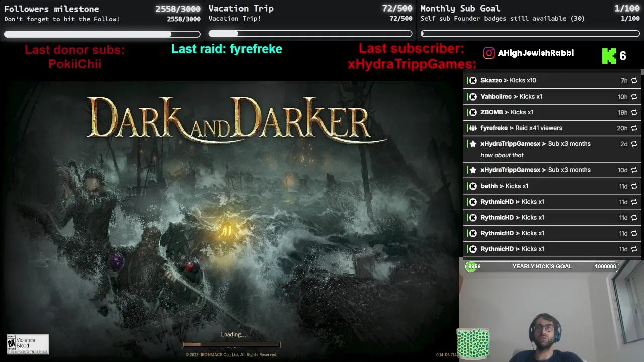Click the raid icon on fyrefreke's row
The width and height of the screenshot is (644, 362).
coord(473,128)
